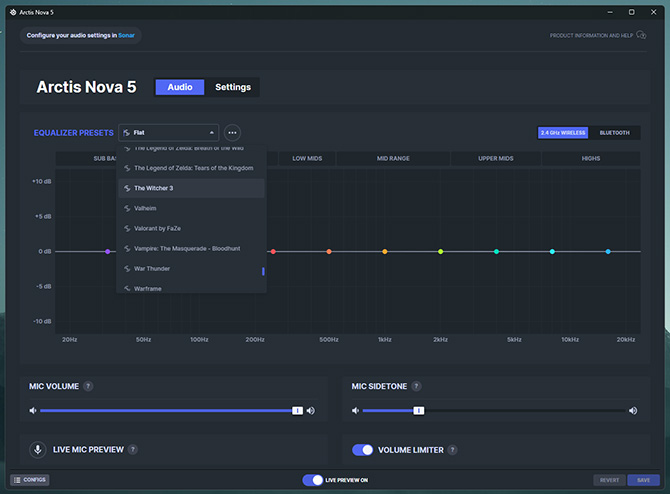Viewport: 670px width, 494px height.
Task: Click the Upper Mids band header
Action: [x=496, y=159]
